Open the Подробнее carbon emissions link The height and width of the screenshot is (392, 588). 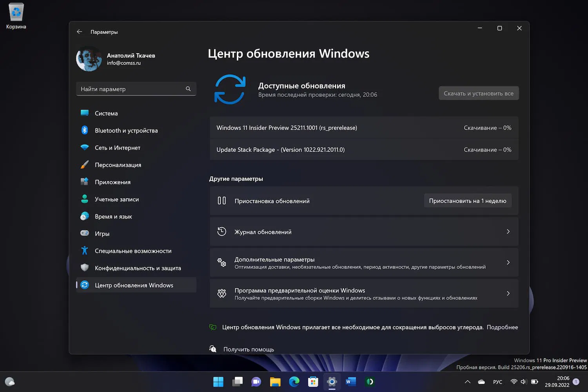click(x=502, y=327)
